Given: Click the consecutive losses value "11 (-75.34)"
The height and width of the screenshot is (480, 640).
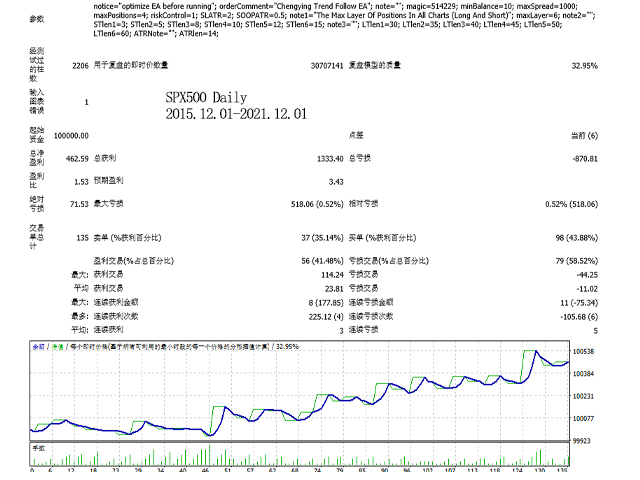Looking at the screenshot, I should 579,303.
